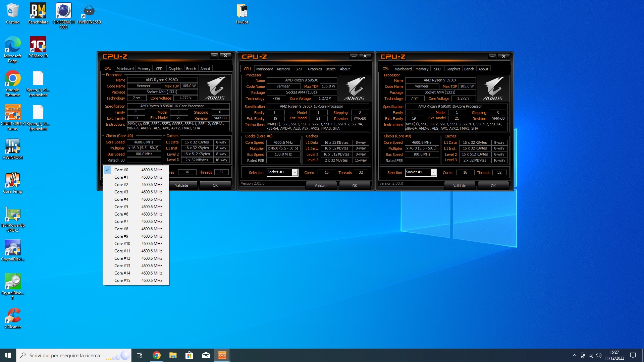Launch HWiNFO64 desktop shortcut
The height and width of the screenshot is (362, 644).
click(x=13, y=149)
